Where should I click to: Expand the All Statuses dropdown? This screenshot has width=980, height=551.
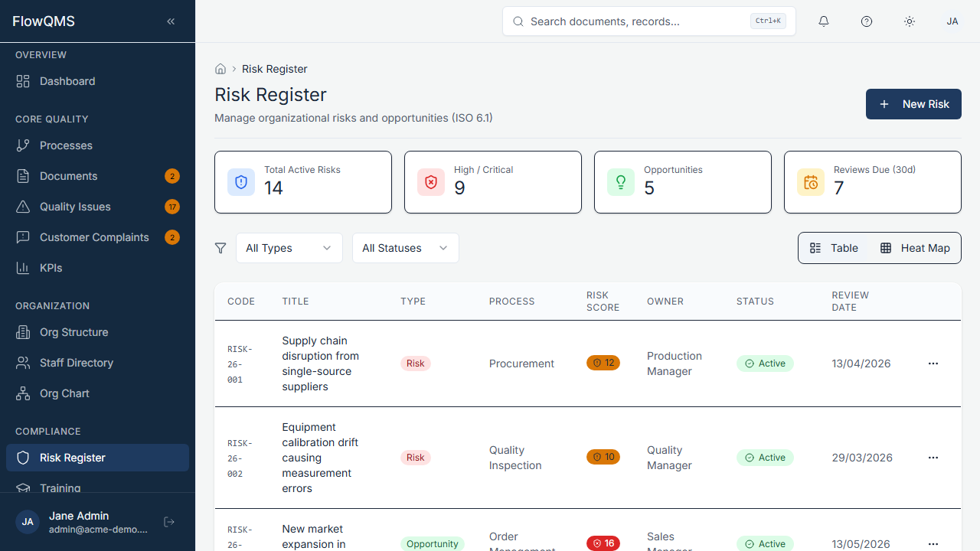(405, 247)
